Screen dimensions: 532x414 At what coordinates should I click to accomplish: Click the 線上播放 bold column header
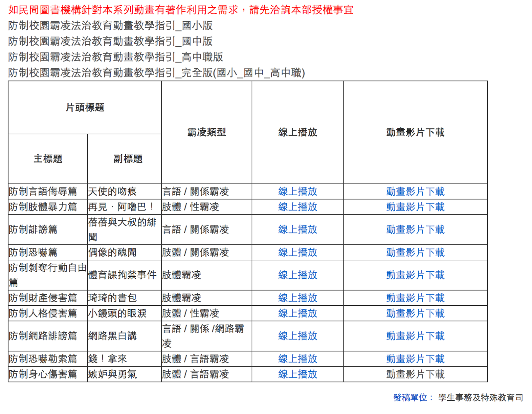298,132
